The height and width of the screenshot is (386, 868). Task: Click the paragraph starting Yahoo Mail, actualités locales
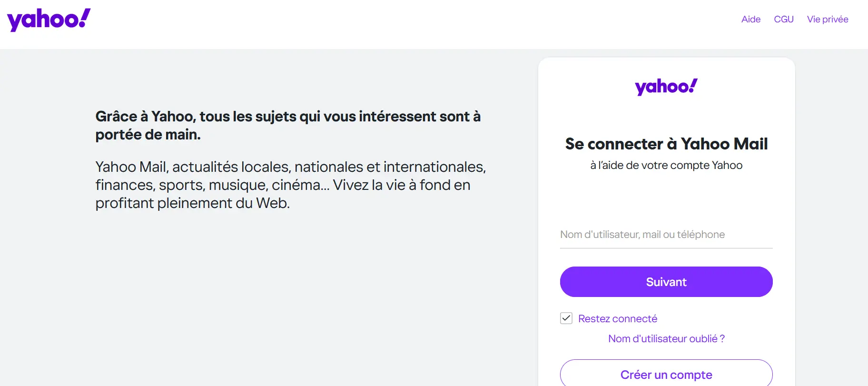tap(290, 185)
